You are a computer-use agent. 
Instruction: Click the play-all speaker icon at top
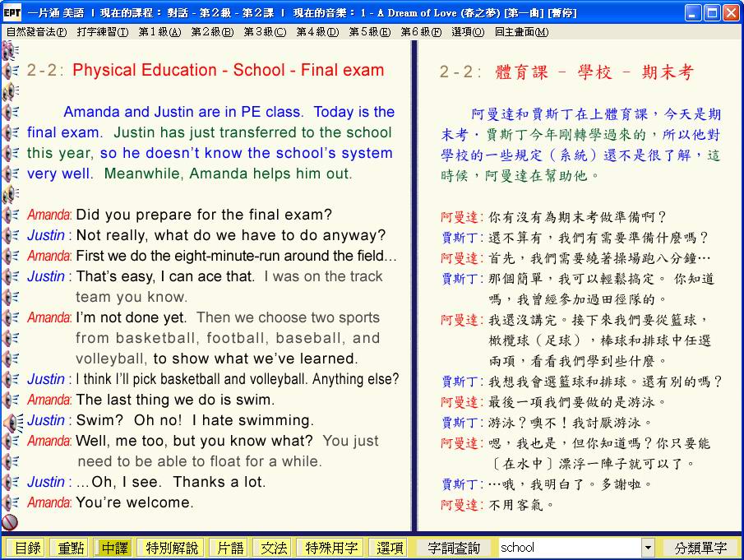coord(9,51)
